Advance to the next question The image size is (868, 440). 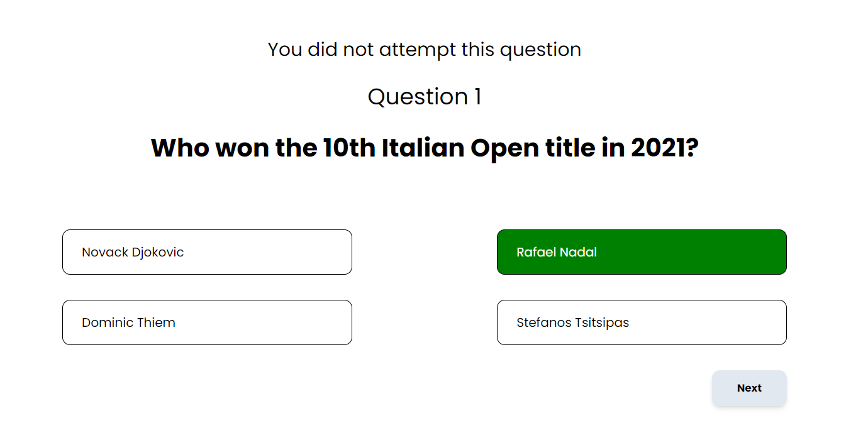point(748,388)
